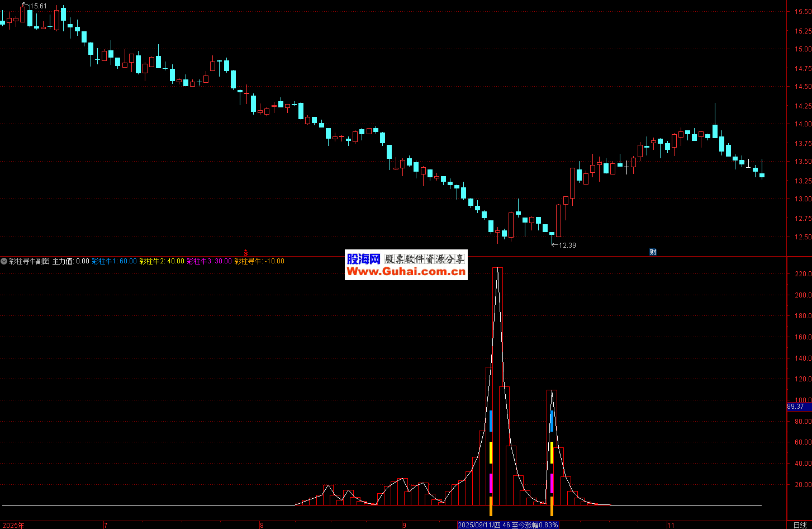The image size is (812, 529).
Task: Select the orange 彩柱寻牛: -10.00 legend
Action: 259,261
